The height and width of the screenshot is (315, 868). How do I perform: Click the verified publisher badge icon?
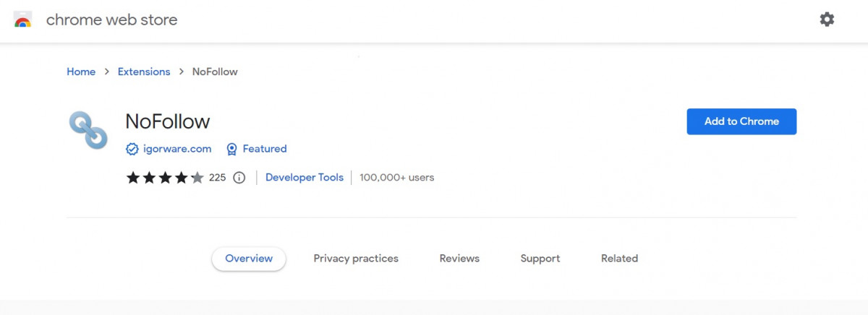tap(132, 149)
